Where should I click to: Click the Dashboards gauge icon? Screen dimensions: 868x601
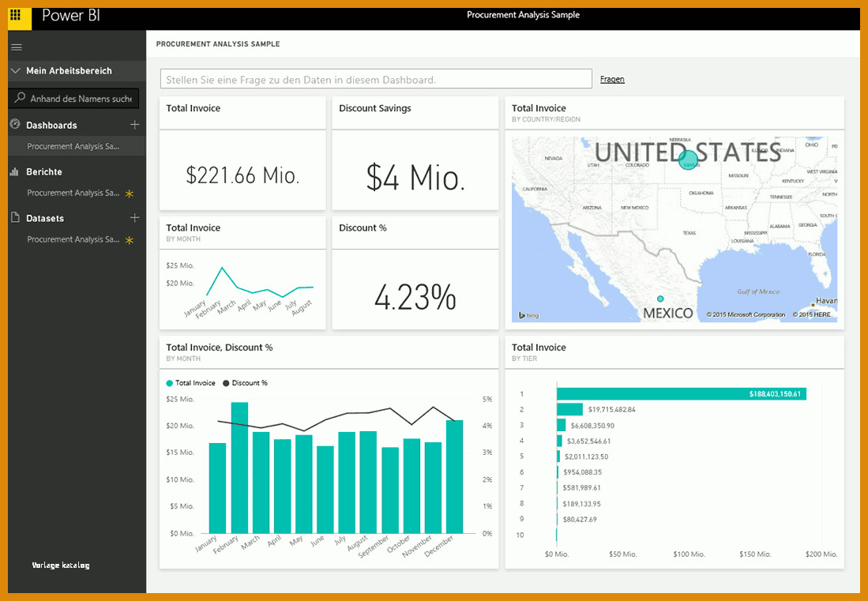(15, 125)
